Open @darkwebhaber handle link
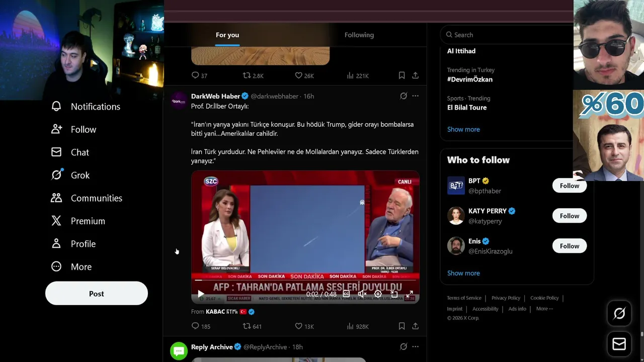The image size is (644, 362). 274,96
